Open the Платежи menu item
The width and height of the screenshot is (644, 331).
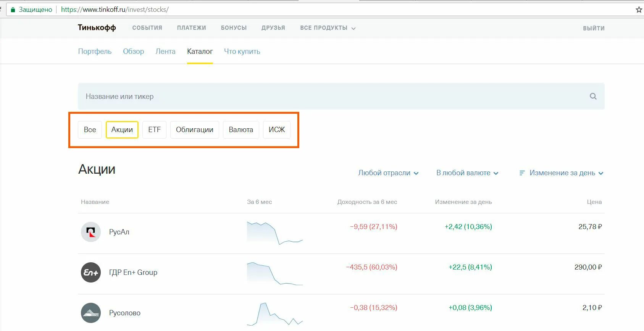[x=191, y=28]
